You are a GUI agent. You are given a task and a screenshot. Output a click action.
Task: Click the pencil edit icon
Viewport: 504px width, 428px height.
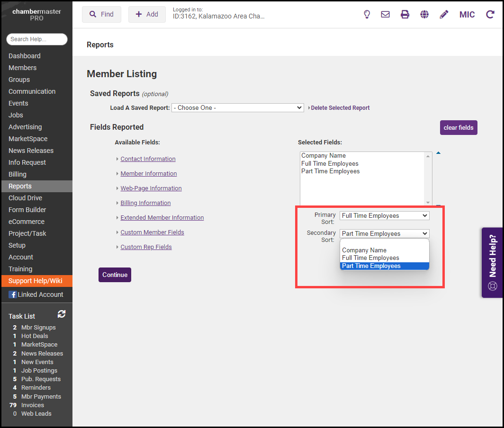444,15
